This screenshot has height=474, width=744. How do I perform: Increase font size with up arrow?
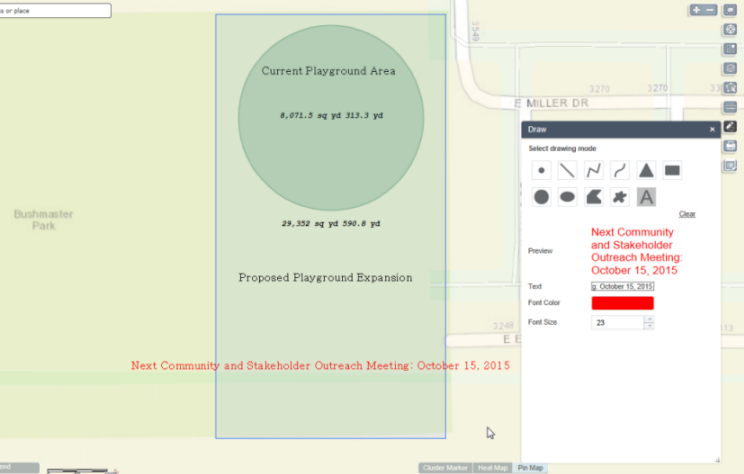(x=649, y=319)
